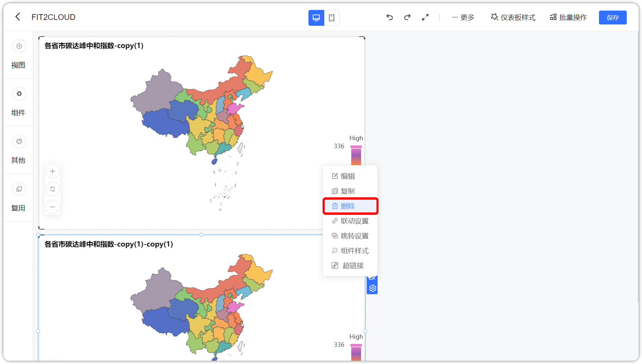This screenshot has width=642, height=364.
Task: Open 组件样式 from context menu
Action: pos(350,250)
